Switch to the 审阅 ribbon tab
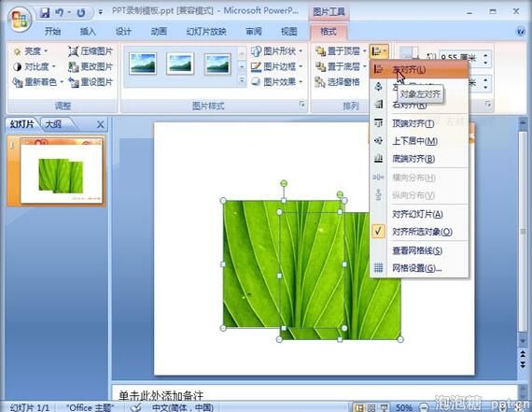Viewport: 532px width, 412px height. point(254,32)
